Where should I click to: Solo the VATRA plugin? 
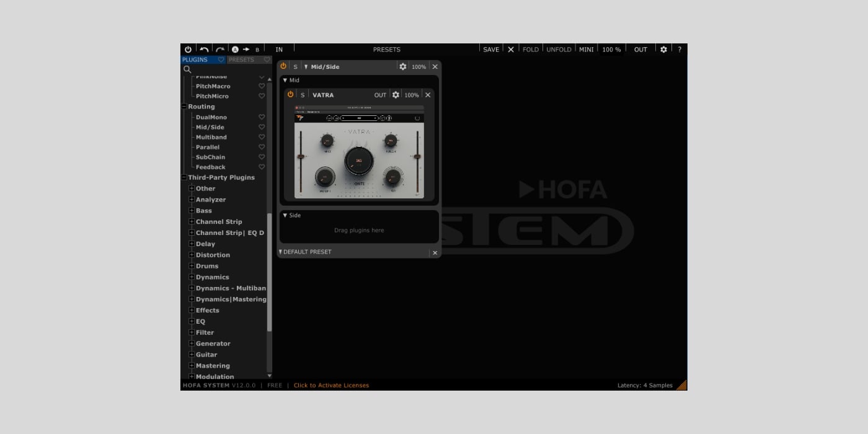tap(303, 95)
